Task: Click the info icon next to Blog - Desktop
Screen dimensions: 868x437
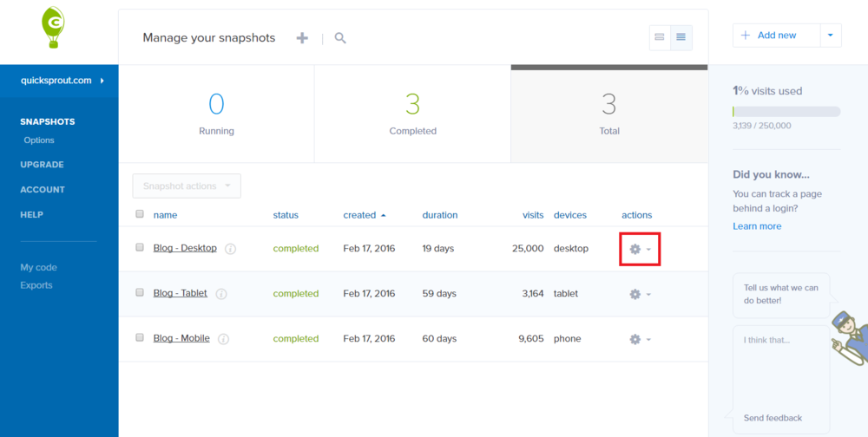Action: pos(230,249)
